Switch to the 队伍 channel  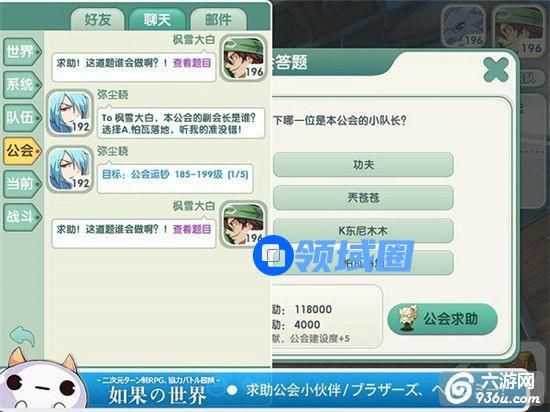(22, 118)
